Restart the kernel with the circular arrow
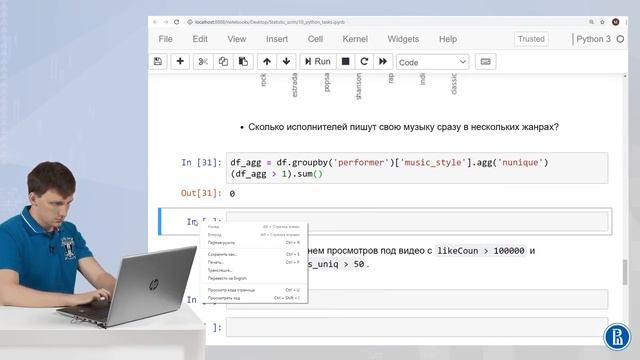This screenshot has height=360, width=640. [x=364, y=62]
